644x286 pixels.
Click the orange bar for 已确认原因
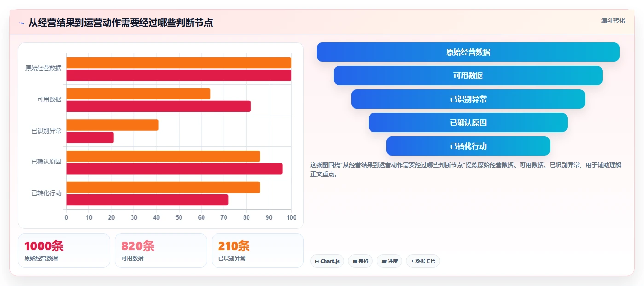point(163,156)
